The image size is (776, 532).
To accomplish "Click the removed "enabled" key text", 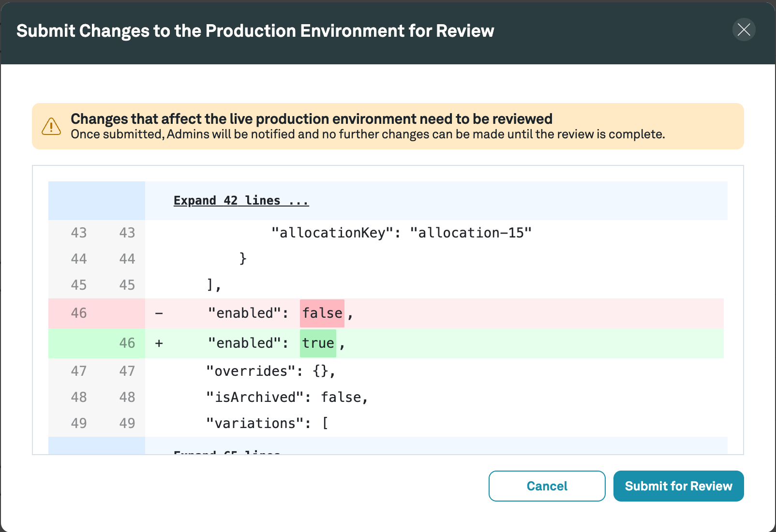I will (248, 313).
